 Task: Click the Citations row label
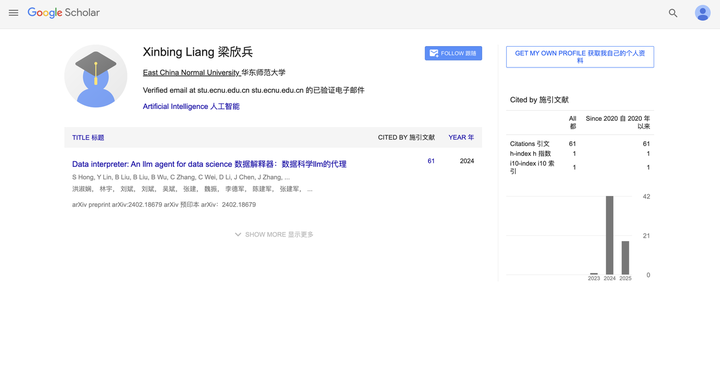[529, 144]
